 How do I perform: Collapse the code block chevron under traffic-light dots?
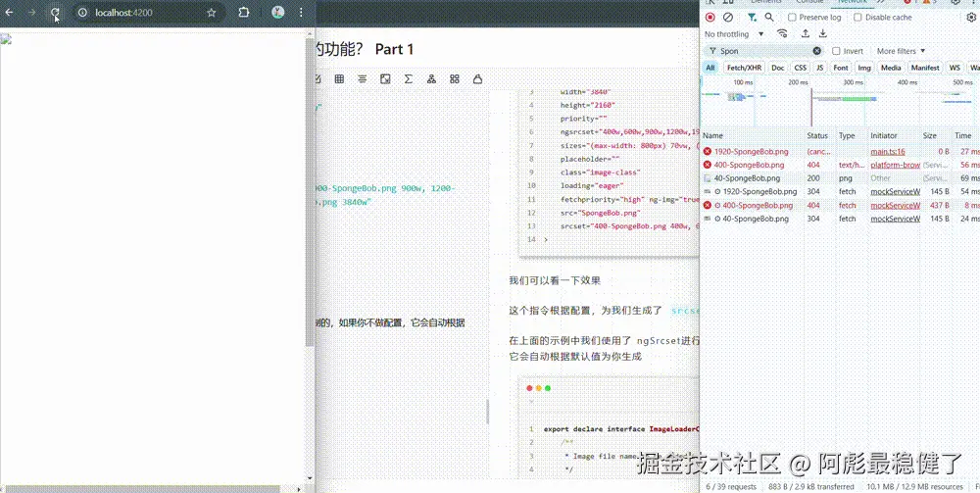(530, 402)
